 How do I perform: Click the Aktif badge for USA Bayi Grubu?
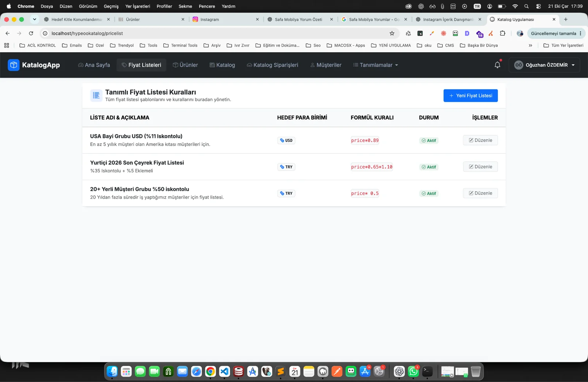(429, 140)
